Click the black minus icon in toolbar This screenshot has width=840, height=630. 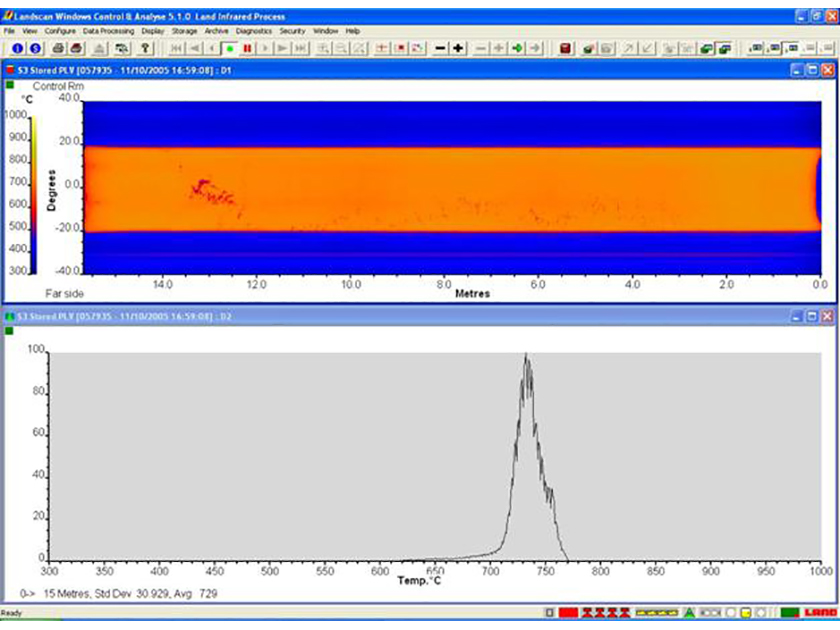[x=441, y=48]
